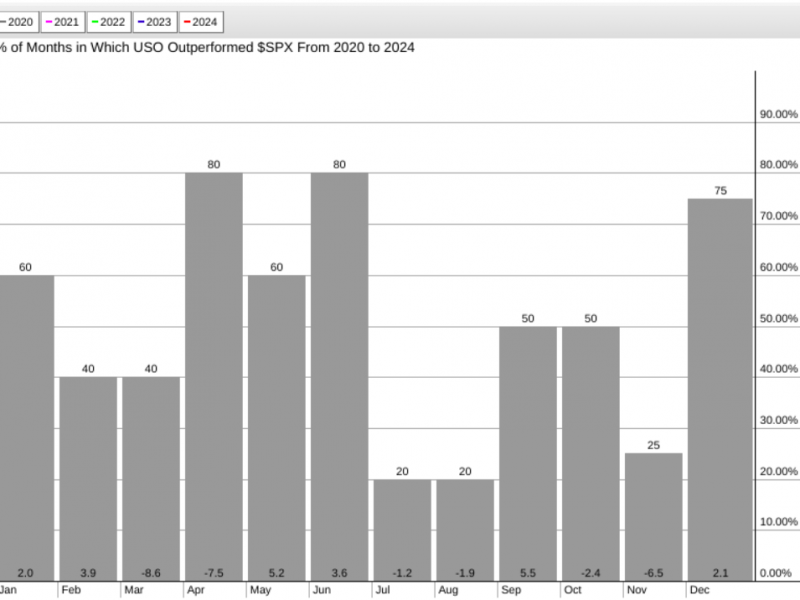
Task: Click the 40 label above the Mar bar
Action: 151,369
